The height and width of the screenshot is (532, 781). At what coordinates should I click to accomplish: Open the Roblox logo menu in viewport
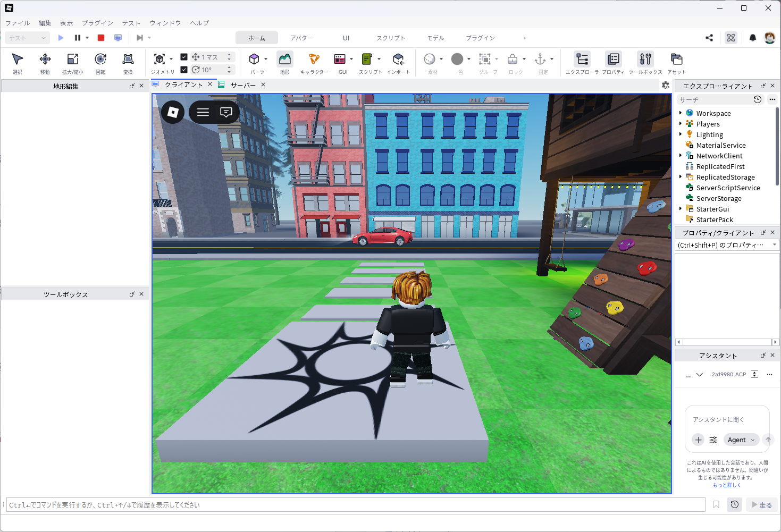[x=173, y=112]
